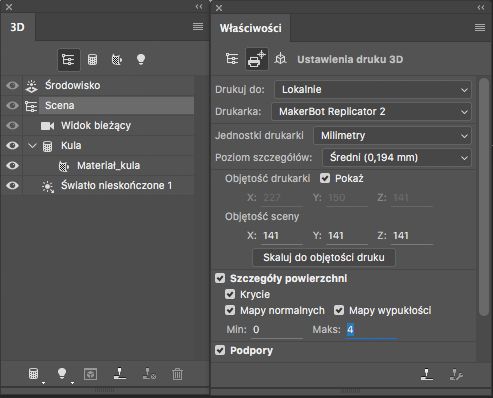Screen dimensions: 493x398
Task: Click Skaluj do objętości druku button
Action: (x=324, y=258)
